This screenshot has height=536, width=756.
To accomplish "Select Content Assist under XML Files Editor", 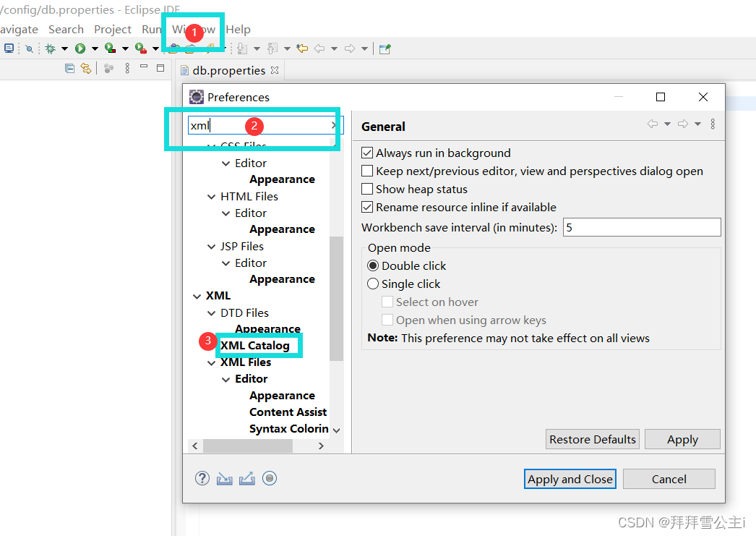I will tap(288, 412).
